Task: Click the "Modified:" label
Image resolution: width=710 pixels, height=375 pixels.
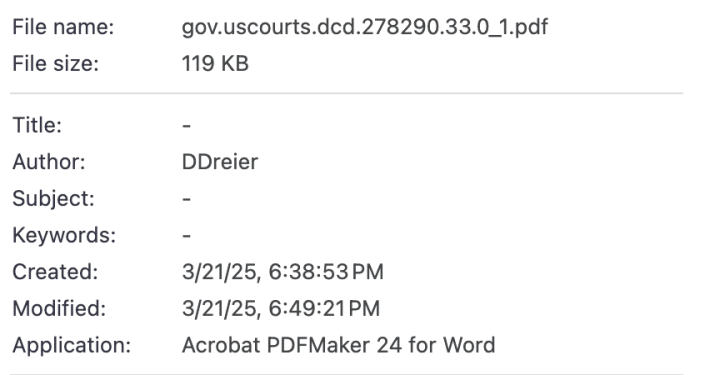Action: click(59, 308)
